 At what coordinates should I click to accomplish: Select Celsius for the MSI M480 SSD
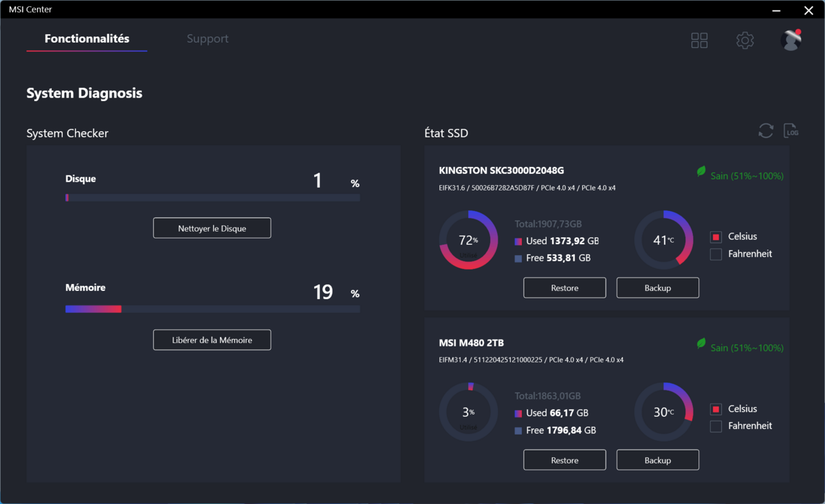(716, 410)
